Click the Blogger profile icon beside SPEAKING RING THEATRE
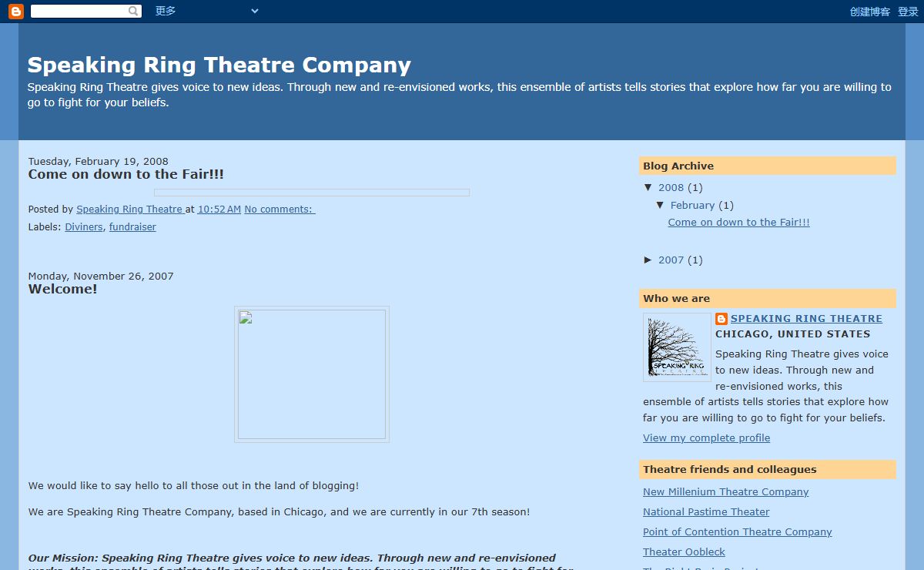This screenshot has width=924, height=570. coord(721,319)
